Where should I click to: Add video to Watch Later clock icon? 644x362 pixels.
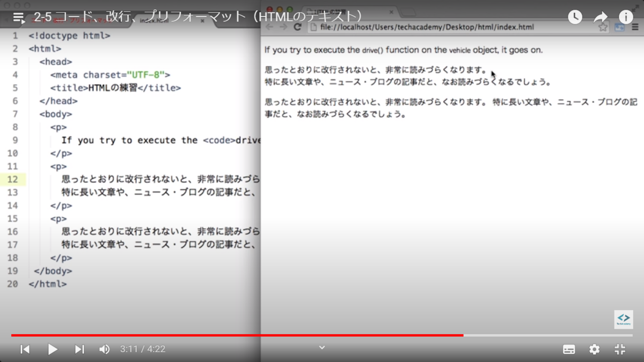coord(575,17)
